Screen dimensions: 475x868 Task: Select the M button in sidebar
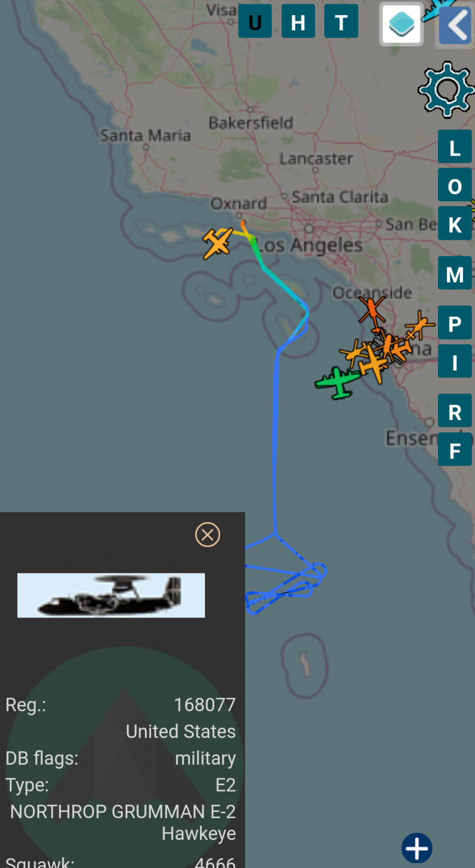(455, 273)
